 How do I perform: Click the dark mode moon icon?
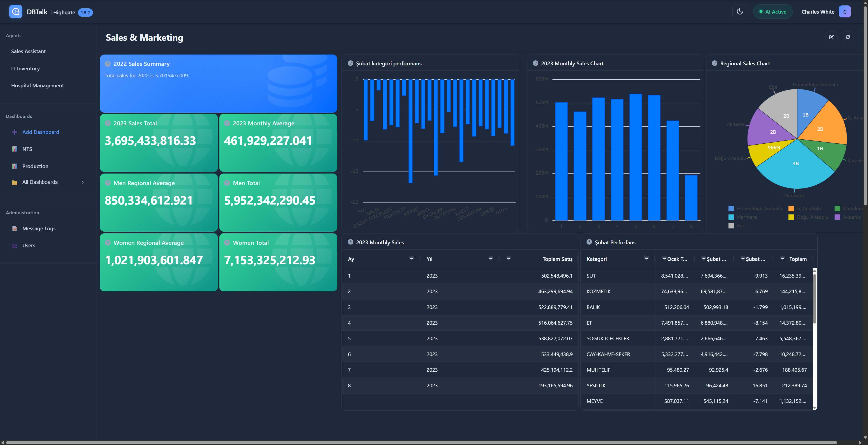click(740, 12)
